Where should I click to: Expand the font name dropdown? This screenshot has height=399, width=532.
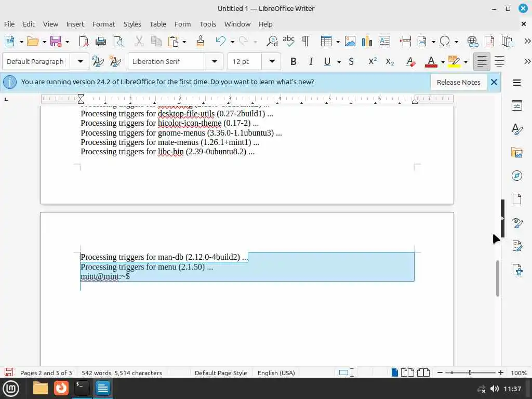click(x=214, y=61)
